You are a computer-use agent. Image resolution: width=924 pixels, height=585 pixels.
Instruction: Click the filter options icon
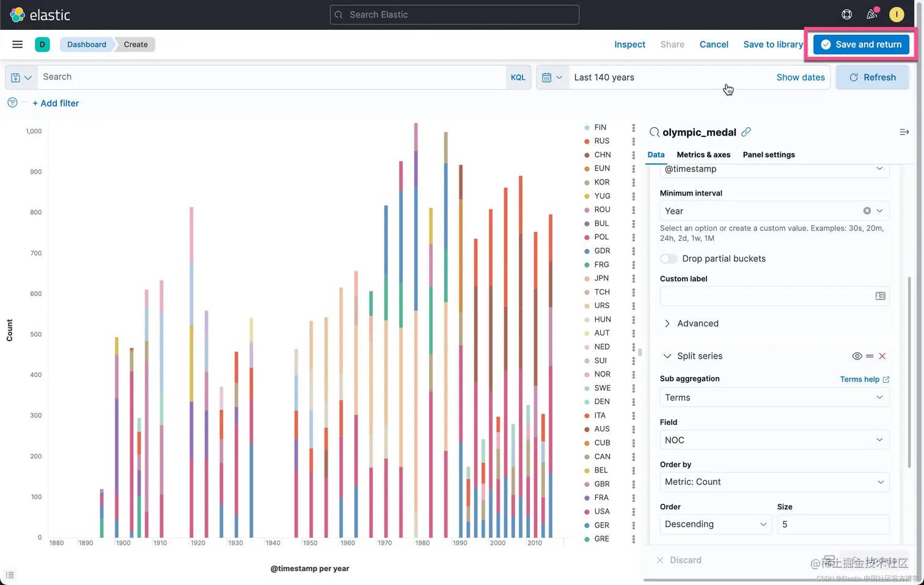tap(12, 103)
